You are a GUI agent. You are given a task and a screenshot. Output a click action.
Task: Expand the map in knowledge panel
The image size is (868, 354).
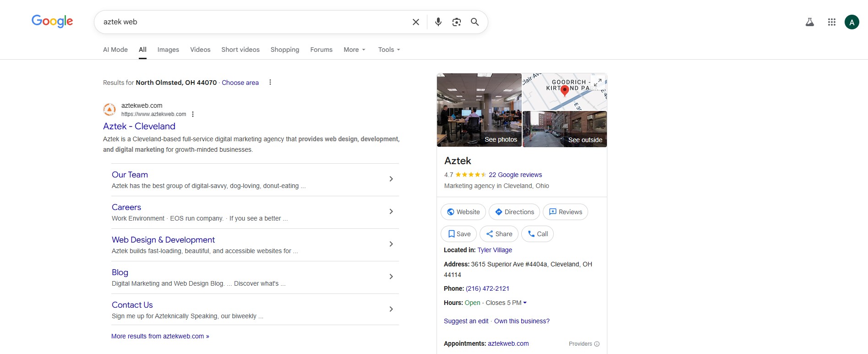coord(597,83)
